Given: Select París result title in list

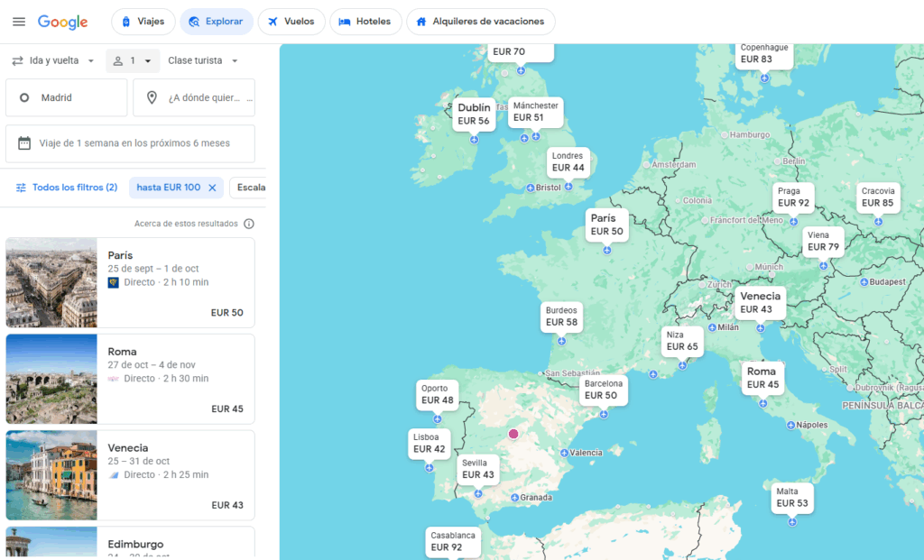Looking at the screenshot, I should click(120, 255).
